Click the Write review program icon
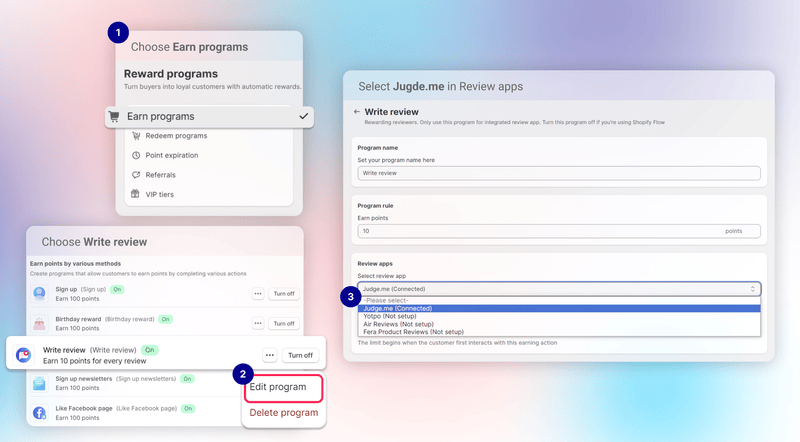800x442 pixels. (23, 355)
